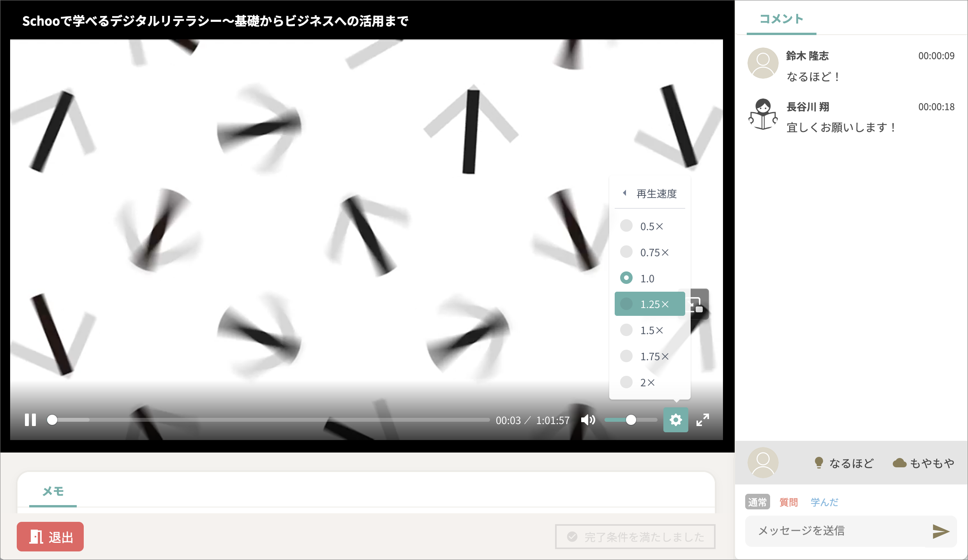968x560 pixels.
Task: Click the name 鈴木 隆志
Action: 808,56
